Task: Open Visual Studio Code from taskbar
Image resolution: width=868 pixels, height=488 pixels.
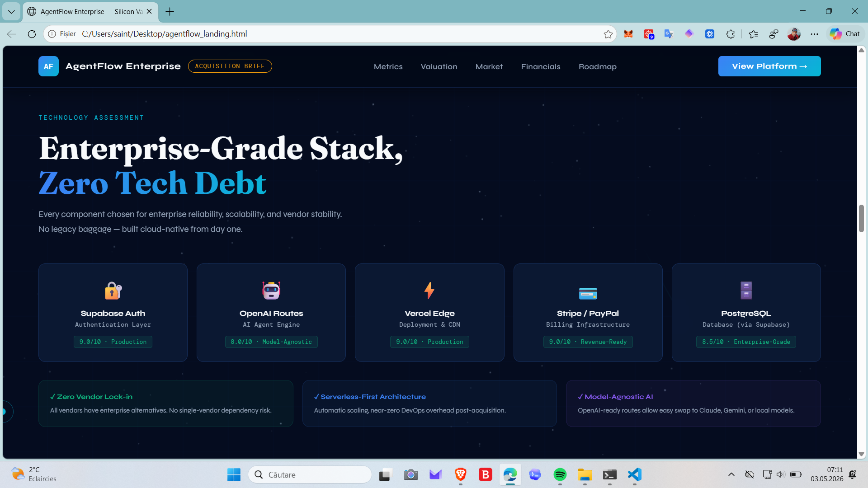Action: [x=635, y=474]
